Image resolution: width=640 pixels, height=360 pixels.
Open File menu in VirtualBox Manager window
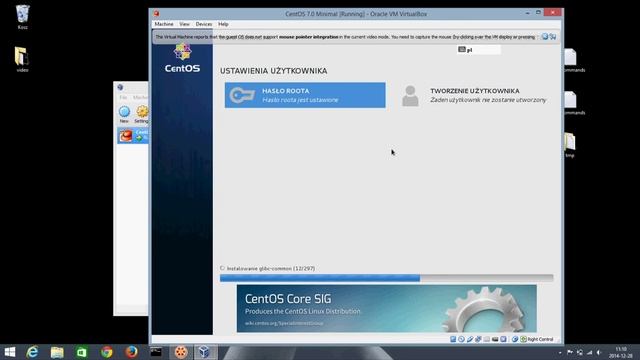tap(123, 98)
